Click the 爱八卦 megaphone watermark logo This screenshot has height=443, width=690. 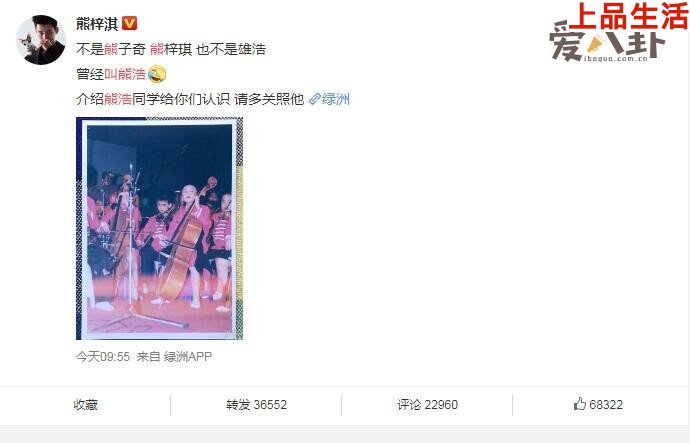[x=606, y=44]
